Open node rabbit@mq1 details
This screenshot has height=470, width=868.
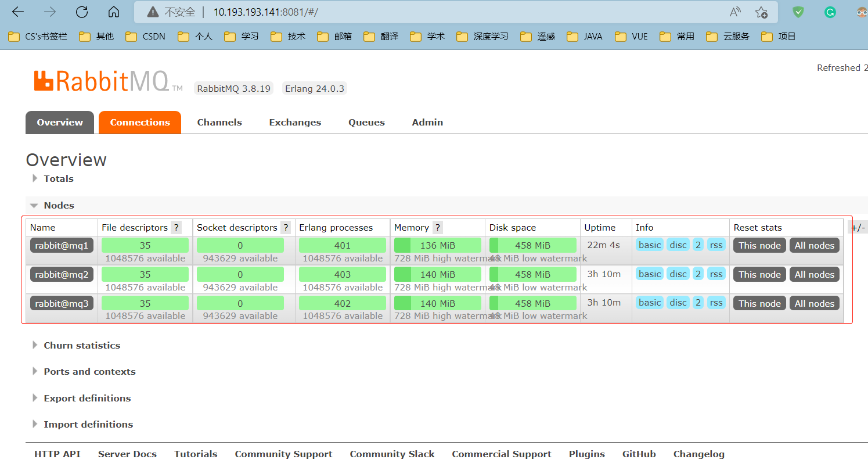click(62, 246)
